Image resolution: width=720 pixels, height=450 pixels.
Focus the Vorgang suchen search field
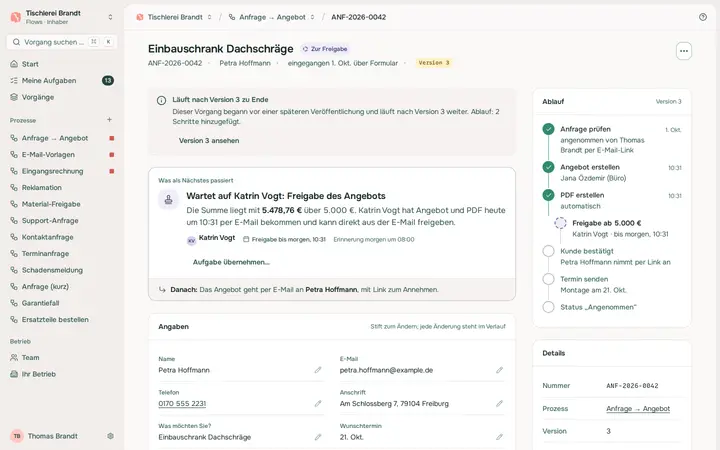click(62, 42)
